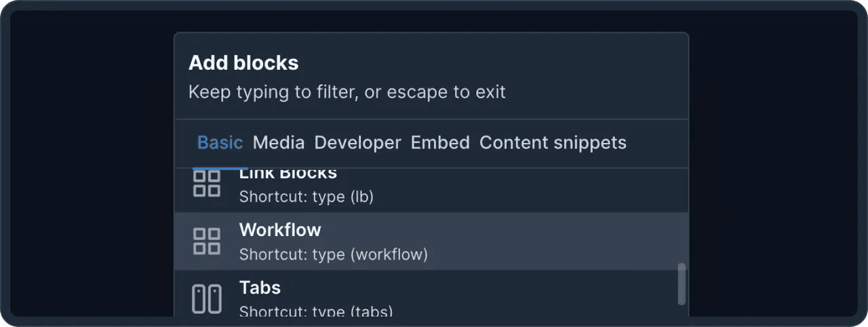The width and height of the screenshot is (868, 327).
Task: Select the Developer tab
Action: (x=357, y=143)
